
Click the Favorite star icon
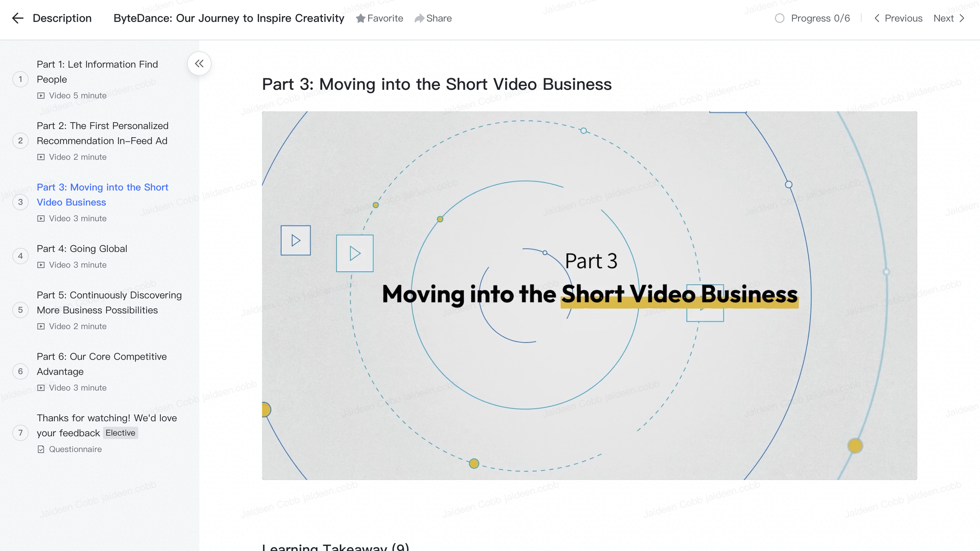[360, 18]
